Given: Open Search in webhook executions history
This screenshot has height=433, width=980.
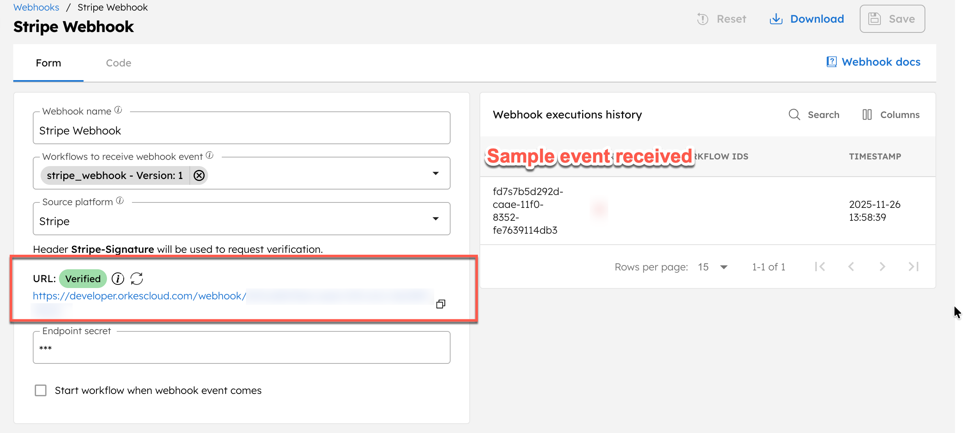Looking at the screenshot, I should (814, 115).
